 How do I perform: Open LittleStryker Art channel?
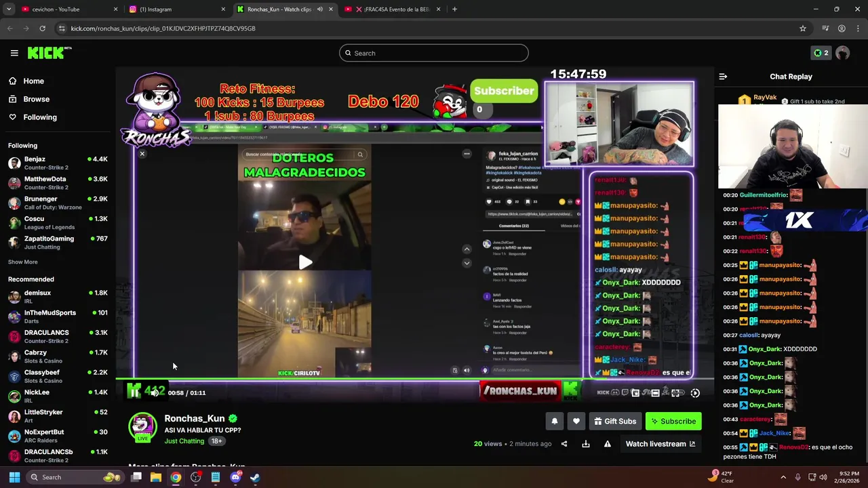click(x=58, y=416)
